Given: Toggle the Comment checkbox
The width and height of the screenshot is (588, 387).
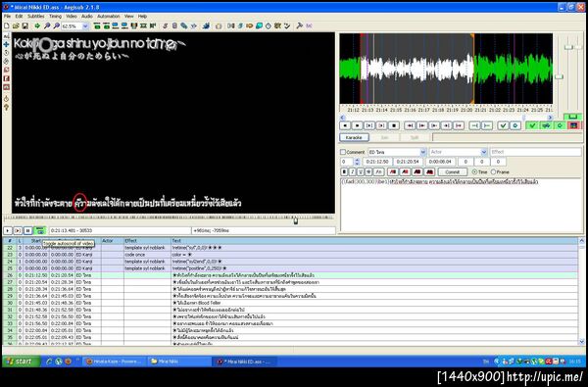Looking at the screenshot, I should tap(343, 152).
